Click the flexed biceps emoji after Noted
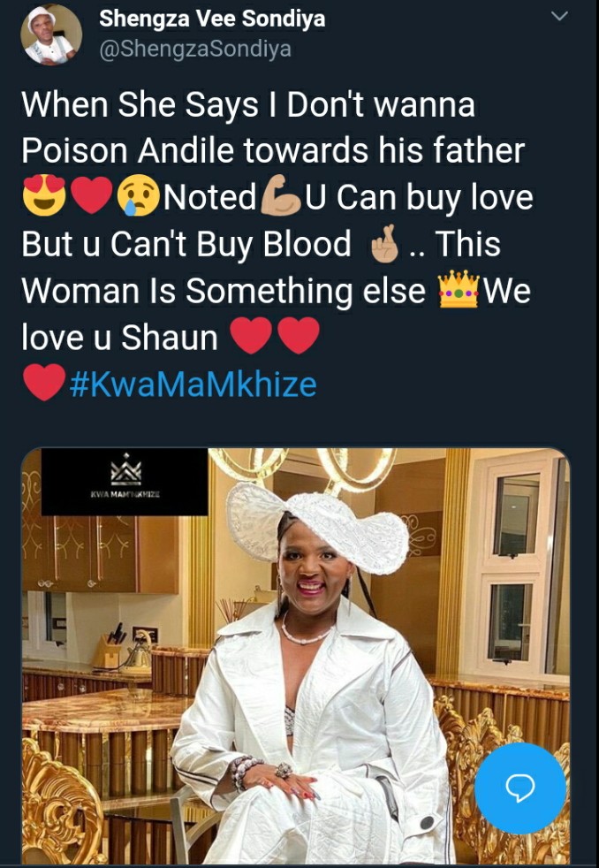The width and height of the screenshot is (599, 868). [281, 198]
